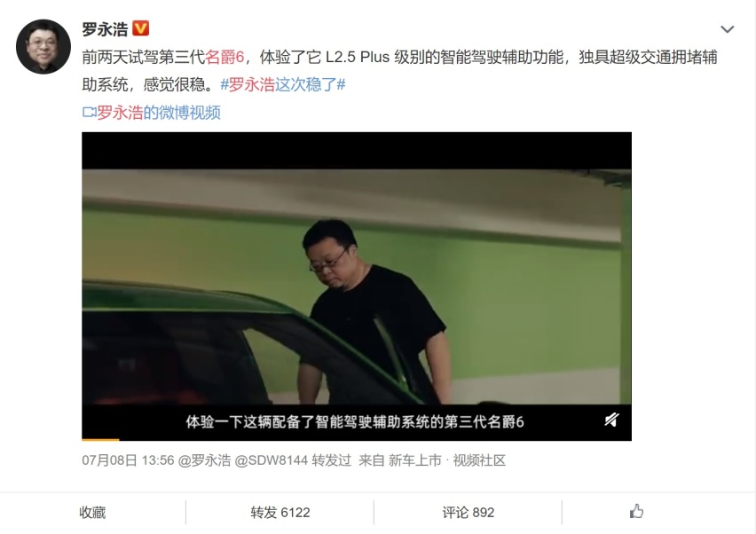
Task: Click the 罗永浩 username heading
Action: coord(105,29)
